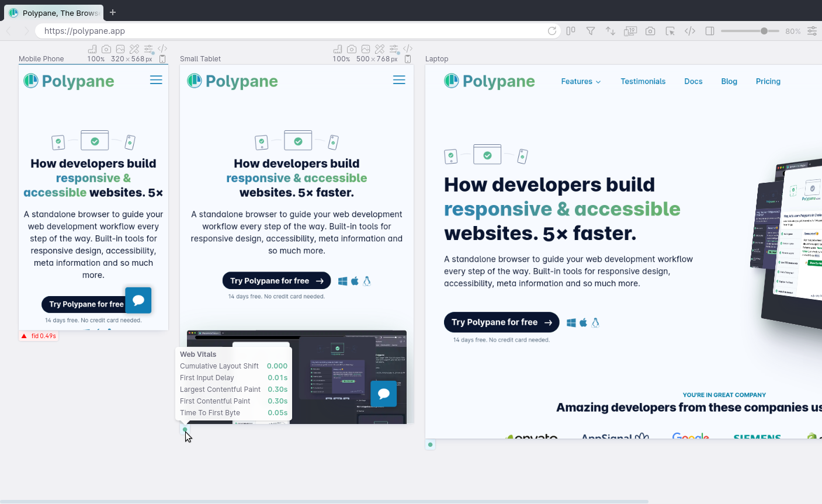This screenshot has height=504, width=822.
Task: Click 'Try Polypane for free' in Small Tablet pane
Action: 276,281
